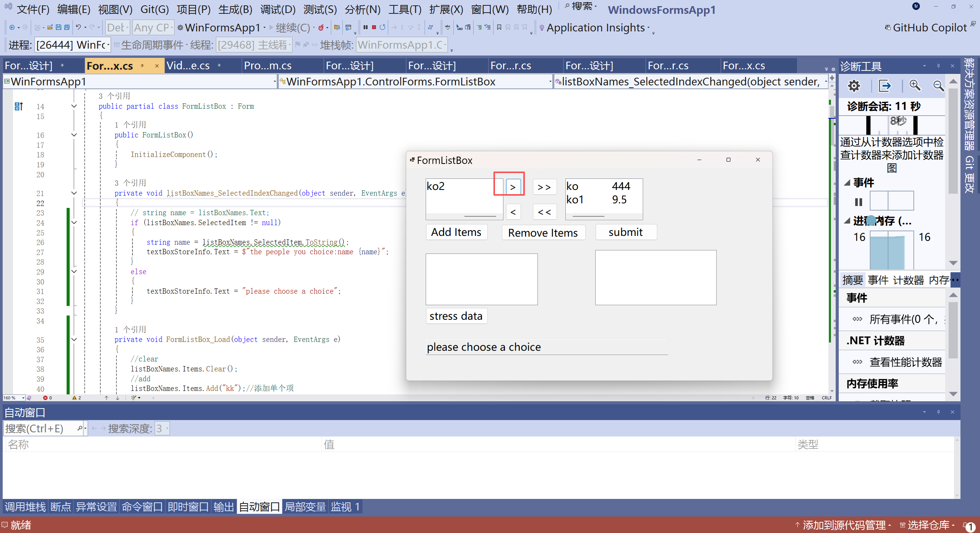The height and width of the screenshot is (533, 980).
Task: Click the Save All icon in toolbar
Action: pos(67,27)
